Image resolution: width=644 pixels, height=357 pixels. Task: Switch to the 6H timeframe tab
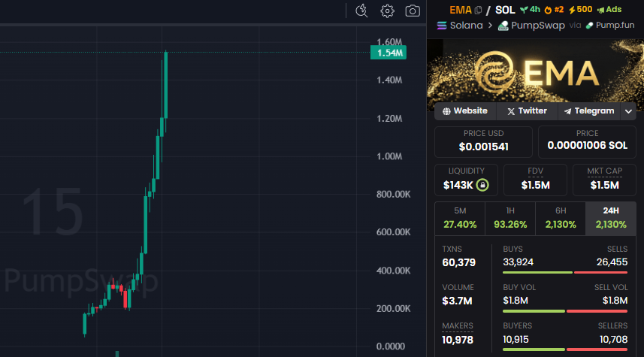pyautogui.click(x=561, y=218)
